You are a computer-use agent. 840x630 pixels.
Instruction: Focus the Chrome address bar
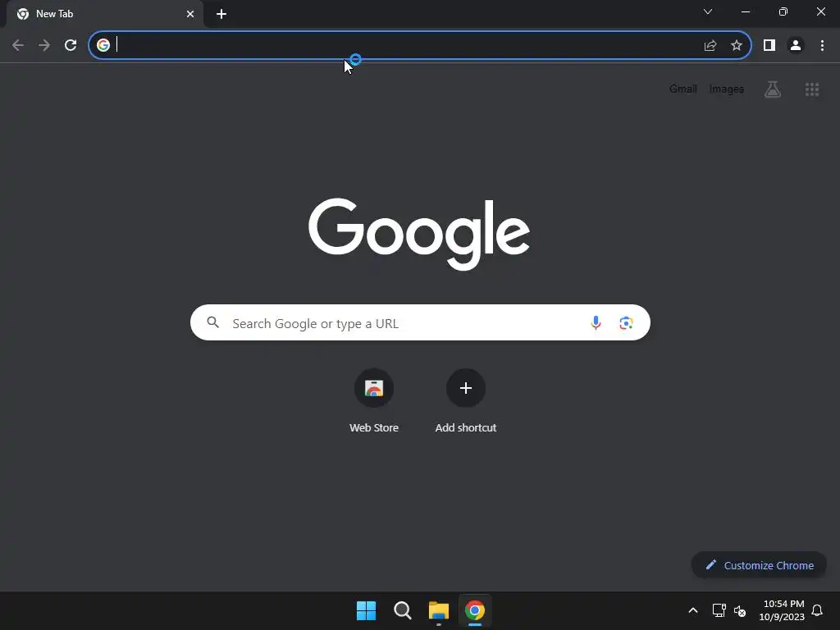[419, 45]
